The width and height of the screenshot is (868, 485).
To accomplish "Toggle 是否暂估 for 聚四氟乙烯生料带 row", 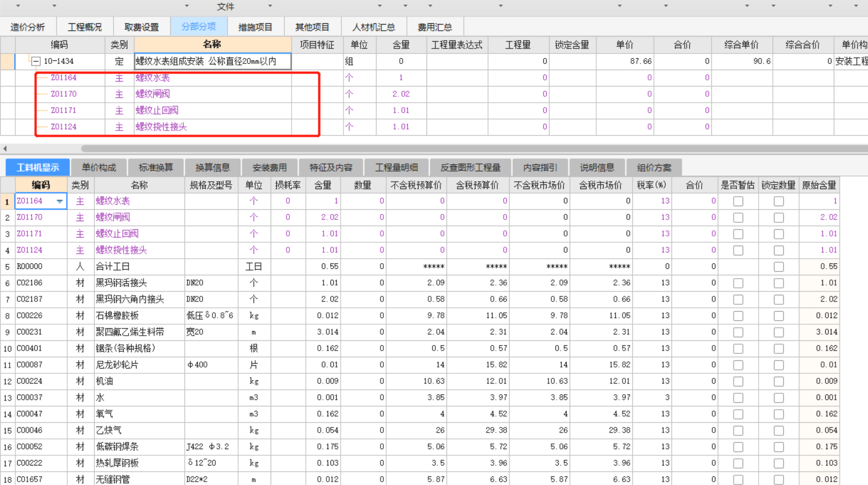I will (738, 332).
